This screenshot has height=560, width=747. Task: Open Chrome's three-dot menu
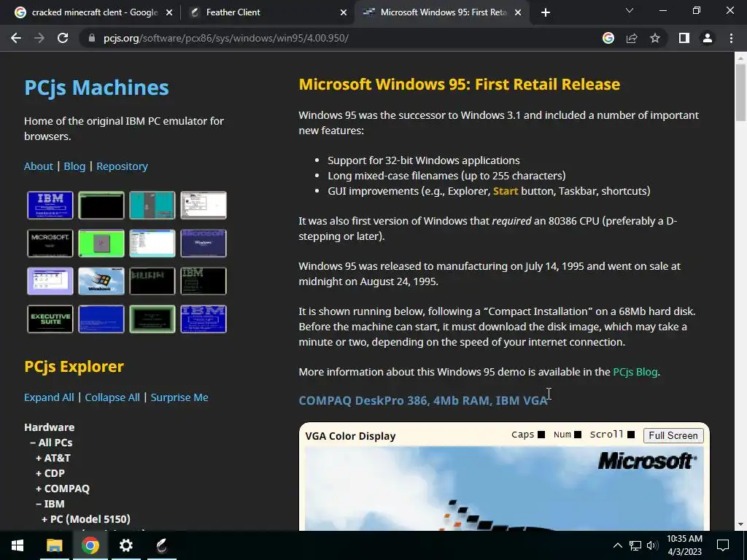pos(731,38)
